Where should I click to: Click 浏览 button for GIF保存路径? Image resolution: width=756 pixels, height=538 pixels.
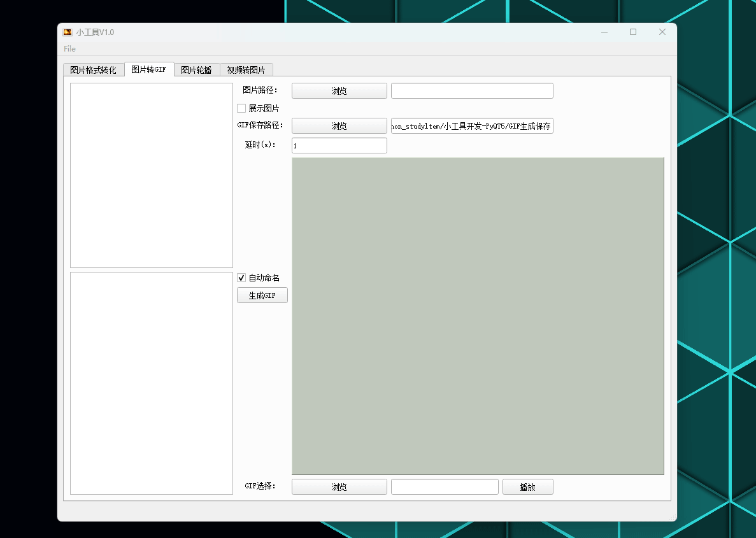[339, 126]
